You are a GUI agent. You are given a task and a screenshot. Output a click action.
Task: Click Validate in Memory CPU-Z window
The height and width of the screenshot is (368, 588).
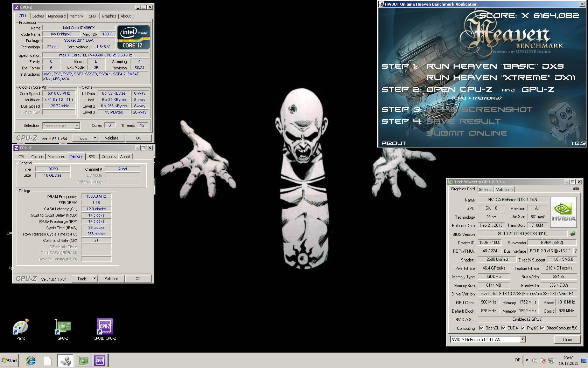[x=111, y=279]
